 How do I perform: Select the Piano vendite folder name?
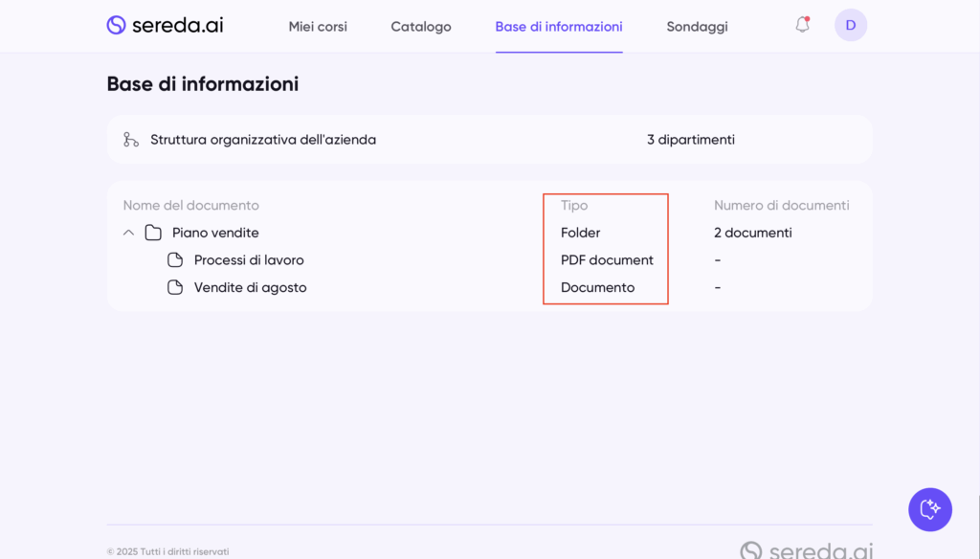click(215, 233)
